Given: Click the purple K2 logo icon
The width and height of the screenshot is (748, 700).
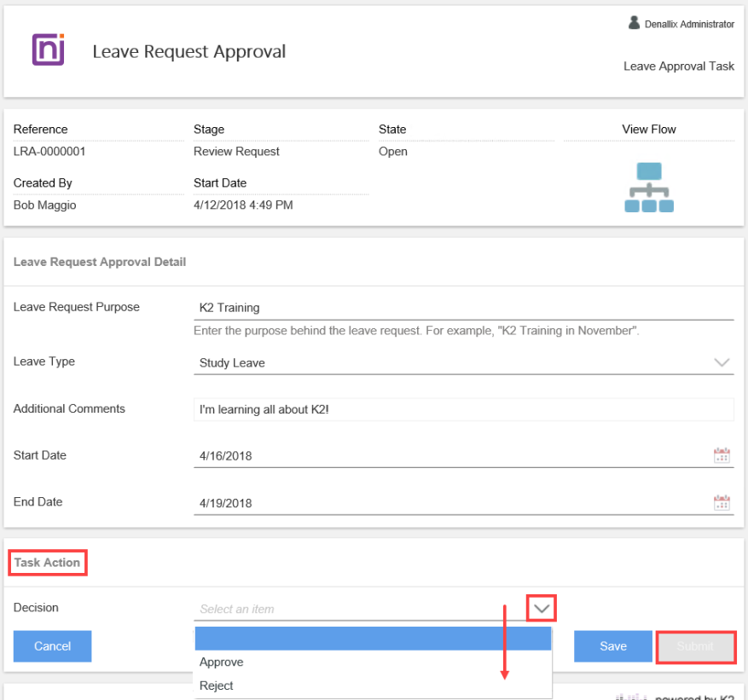Looking at the screenshot, I should tap(49, 49).
